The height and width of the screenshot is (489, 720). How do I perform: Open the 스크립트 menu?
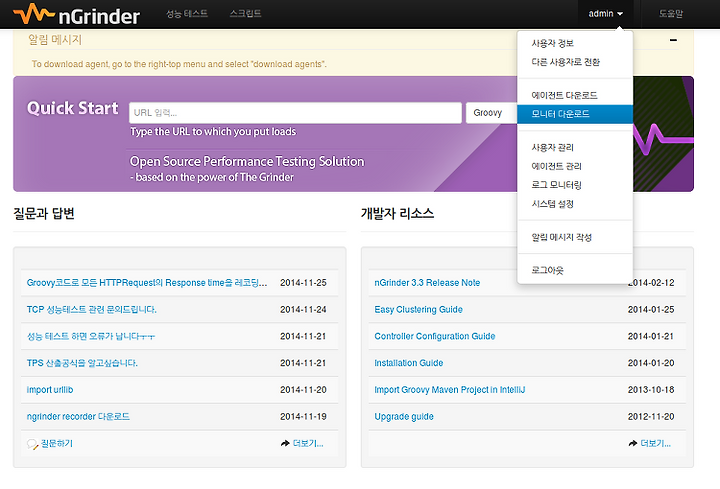pyautogui.click(x=245, y=14)
